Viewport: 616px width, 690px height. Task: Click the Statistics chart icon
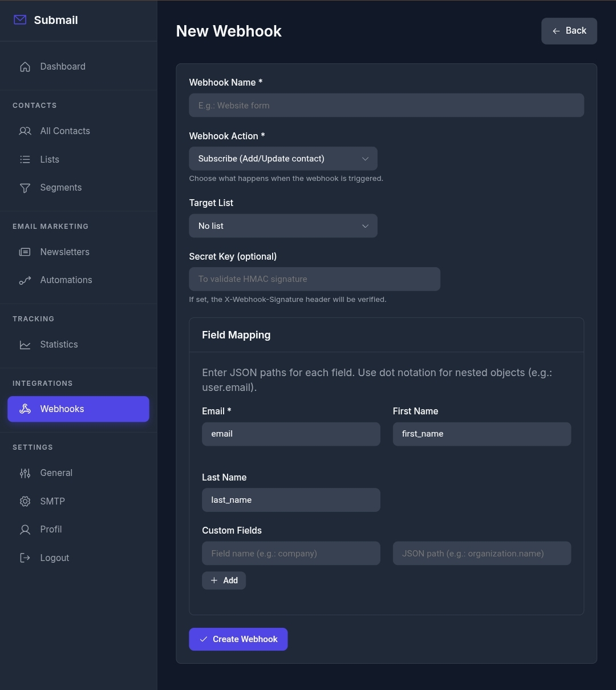25,345
